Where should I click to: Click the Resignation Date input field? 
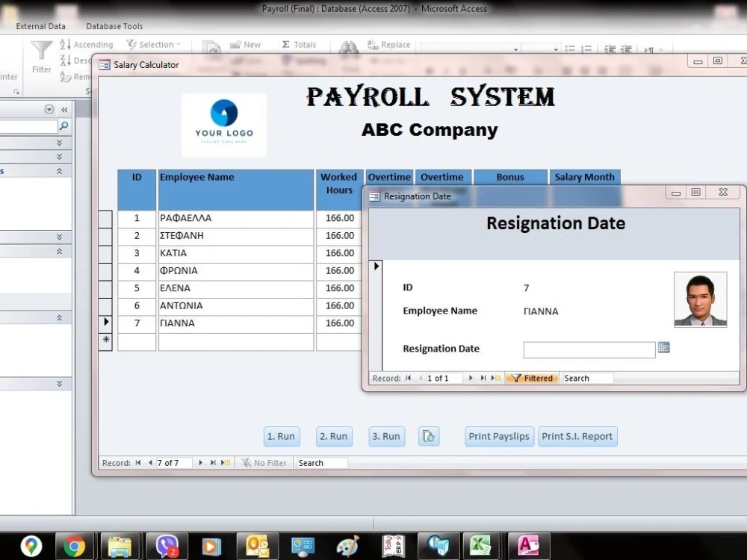(x=589, y=349)
